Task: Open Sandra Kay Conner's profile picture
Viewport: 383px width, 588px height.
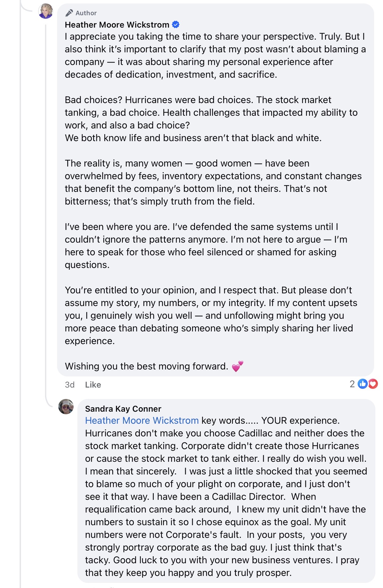Action: click(x=66, y=407)
